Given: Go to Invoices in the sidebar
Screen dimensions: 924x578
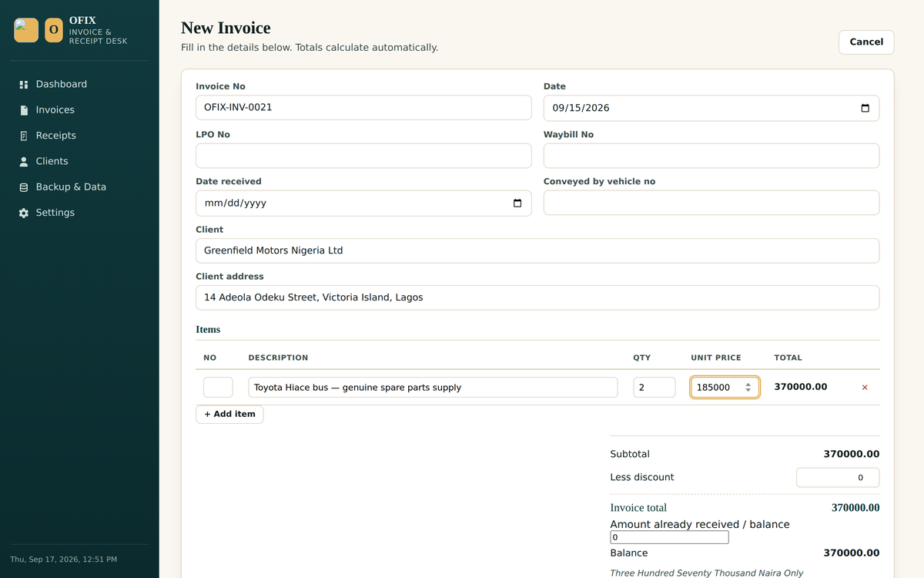Looking at the screenshot, I should [79, 110].
